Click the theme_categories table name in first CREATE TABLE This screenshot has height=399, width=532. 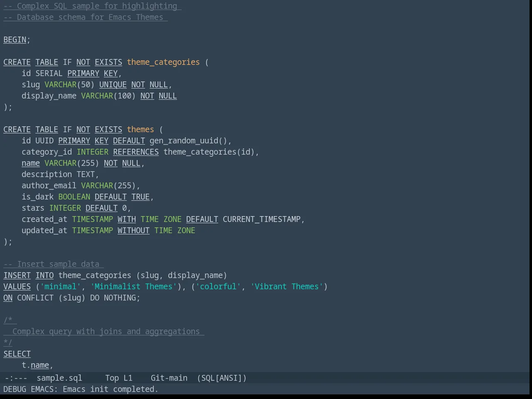[163, 62]
